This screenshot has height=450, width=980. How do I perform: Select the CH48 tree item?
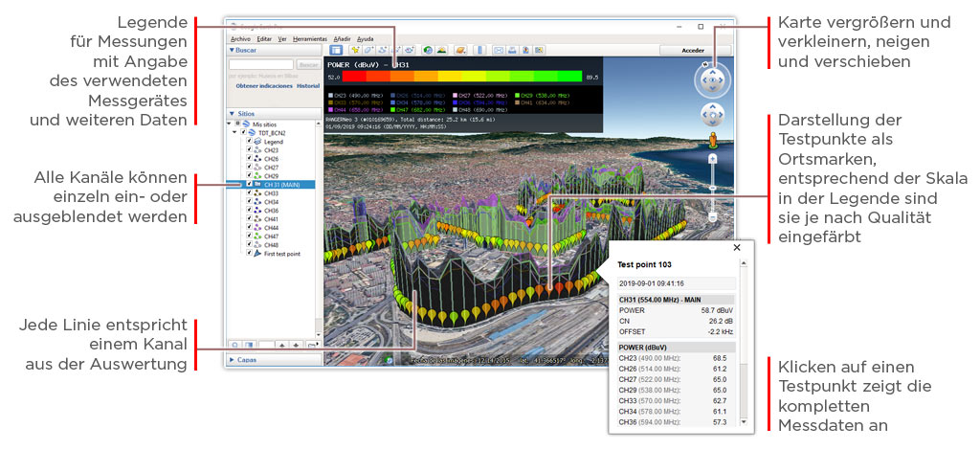point(271,245)
